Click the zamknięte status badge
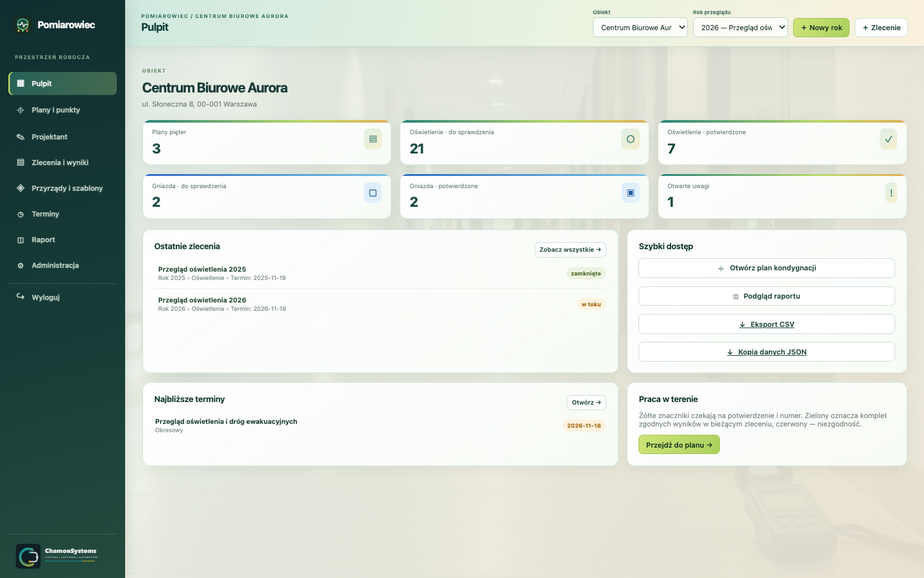Screen dimensions: 924x578 click(x=586, y=274)
